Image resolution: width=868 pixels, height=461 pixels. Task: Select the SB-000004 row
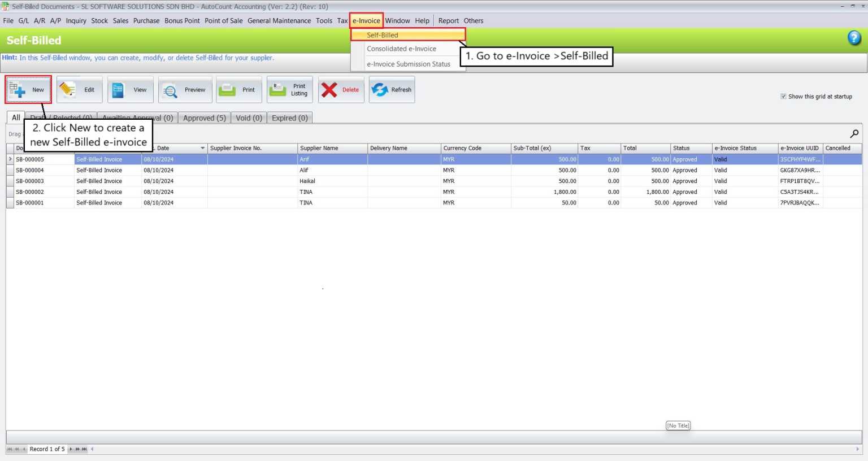coord(434,170)
